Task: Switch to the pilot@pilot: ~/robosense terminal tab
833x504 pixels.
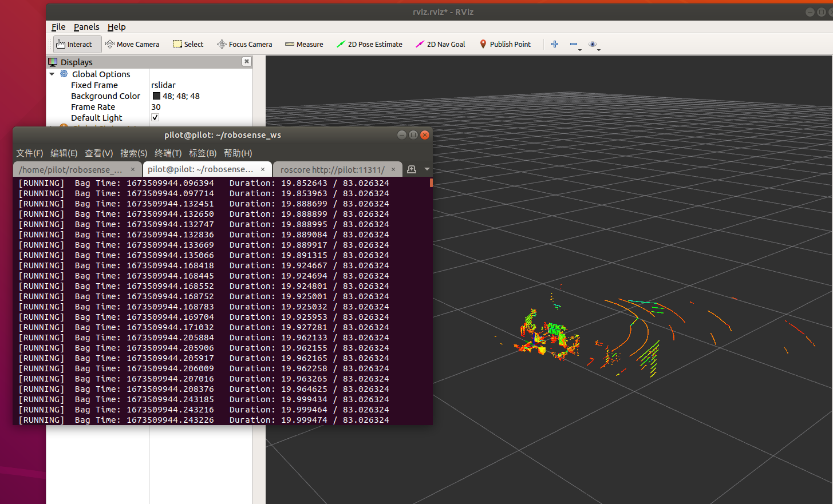Action: coord(200,169)
